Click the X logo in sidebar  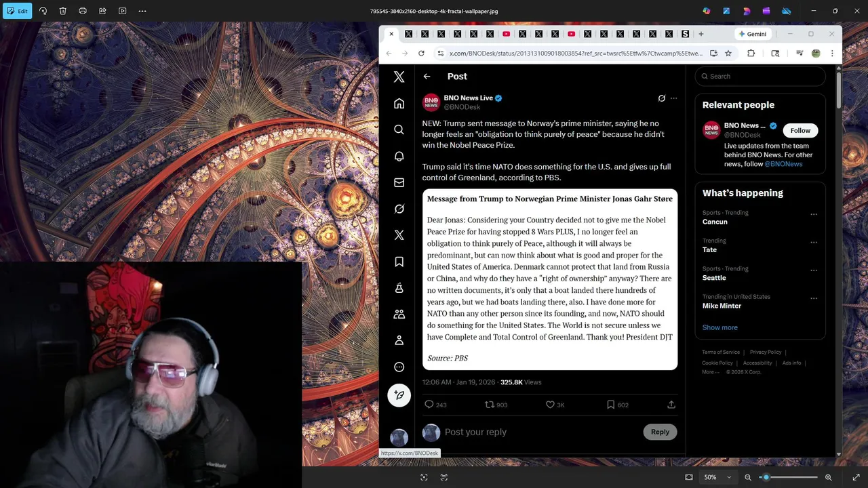click(x=399, y=77)
